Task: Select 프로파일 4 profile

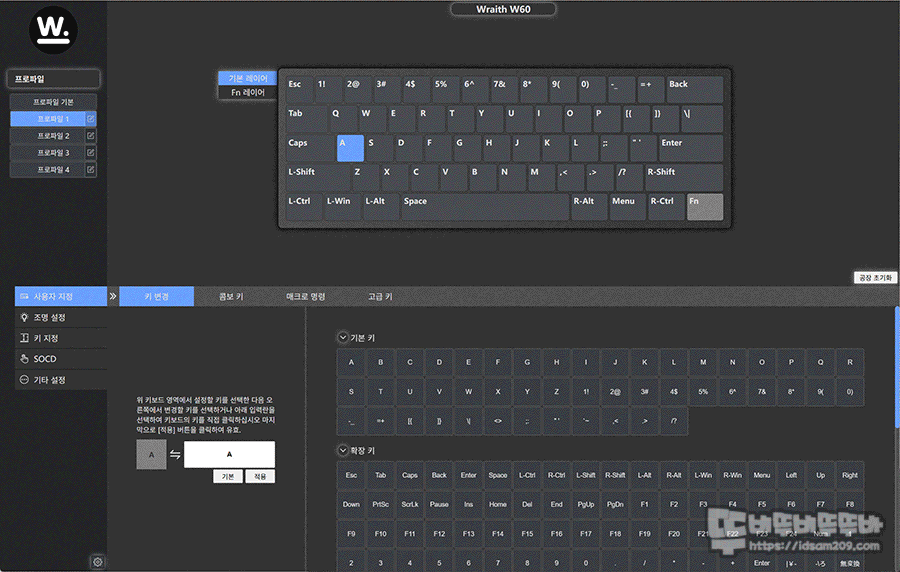Action: point(48,170)
